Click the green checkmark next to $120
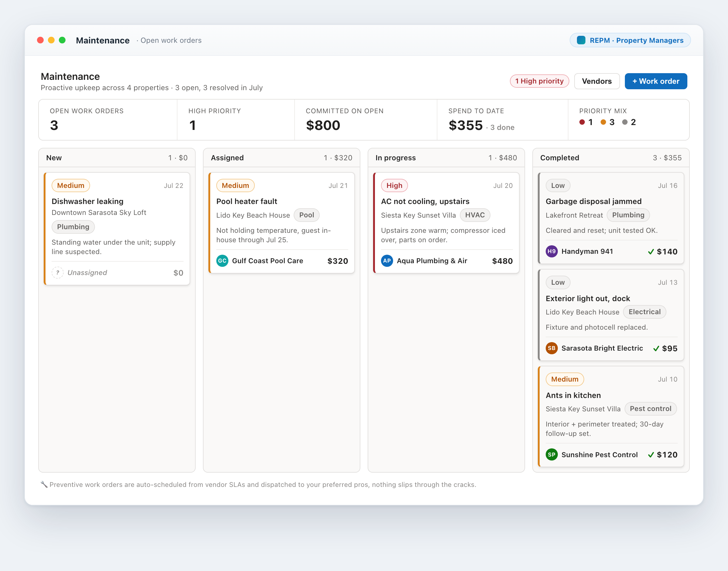 651,455
